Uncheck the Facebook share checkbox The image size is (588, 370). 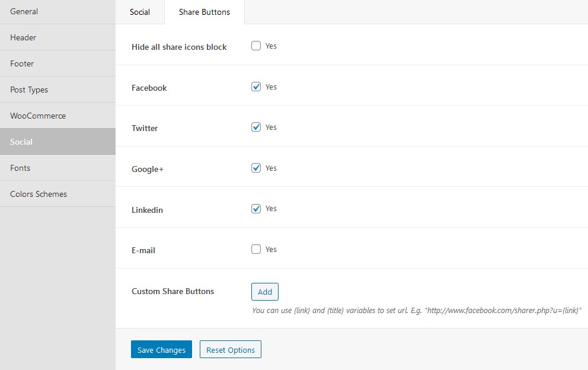tap(255, 87)
